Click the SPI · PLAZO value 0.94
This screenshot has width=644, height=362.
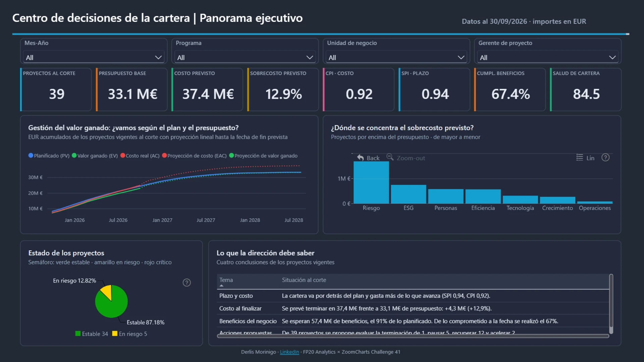pos(435,94)
